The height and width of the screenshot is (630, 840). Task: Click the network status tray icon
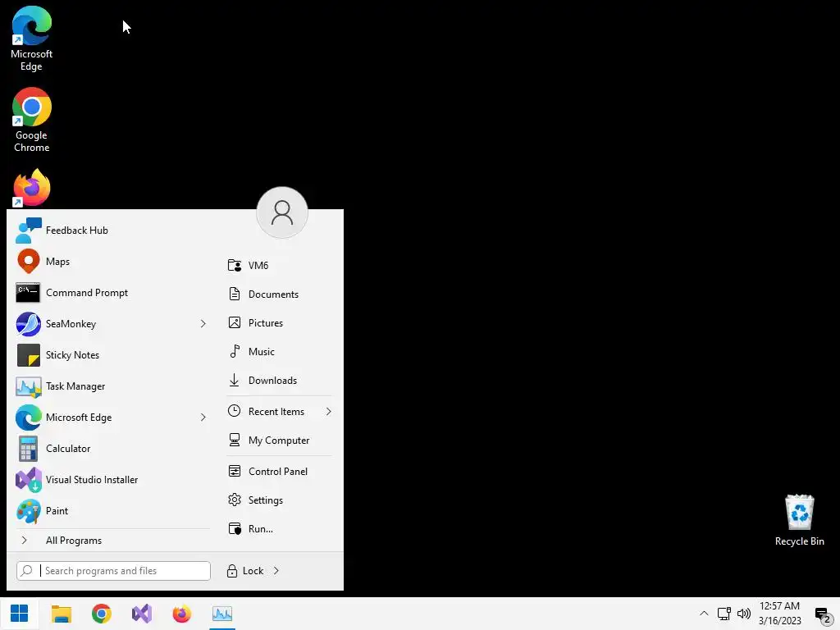[724, 614]
